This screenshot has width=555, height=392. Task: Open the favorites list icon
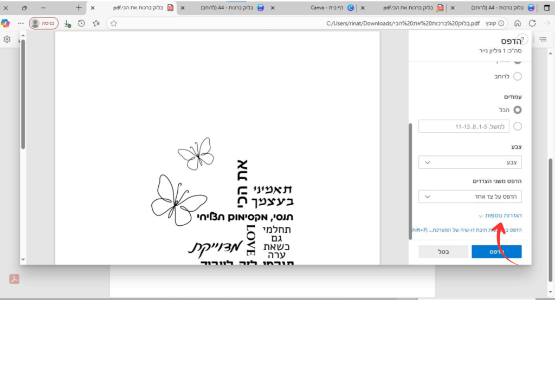point(96,23)
